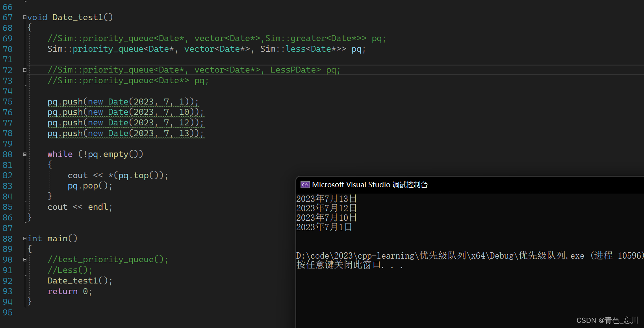Click the executable path line in the console
Image resolution: width=644 pixels, height=328 pixels.
(470, 255)
